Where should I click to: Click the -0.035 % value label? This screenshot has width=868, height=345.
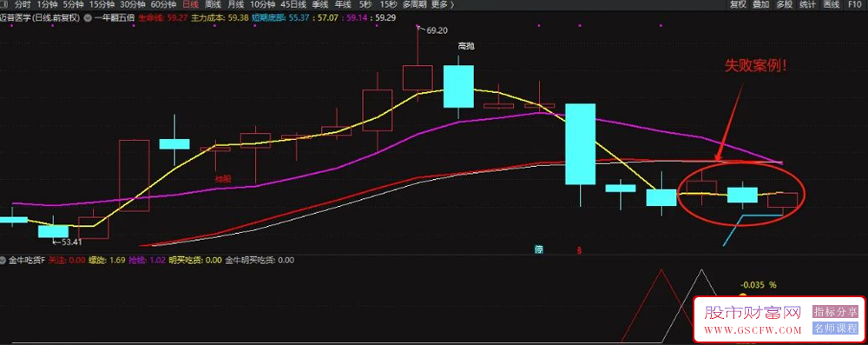(759, 285)
